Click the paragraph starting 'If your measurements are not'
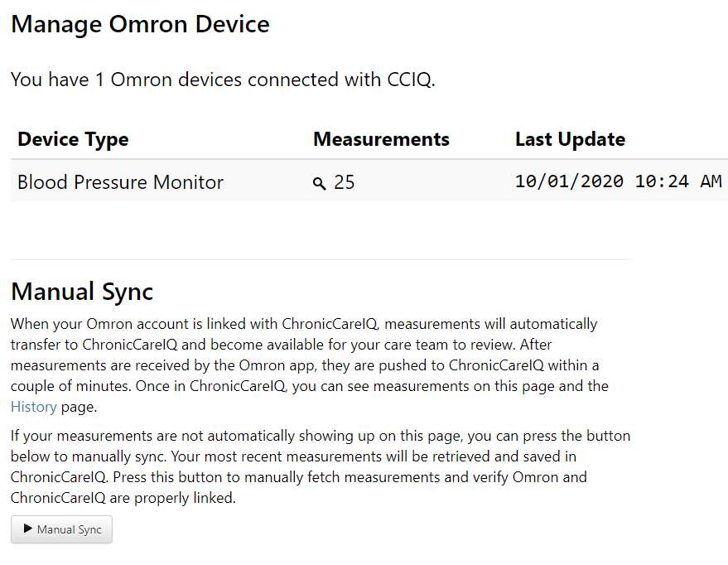Viewport: 728px width, 565px height. (321, 466)
